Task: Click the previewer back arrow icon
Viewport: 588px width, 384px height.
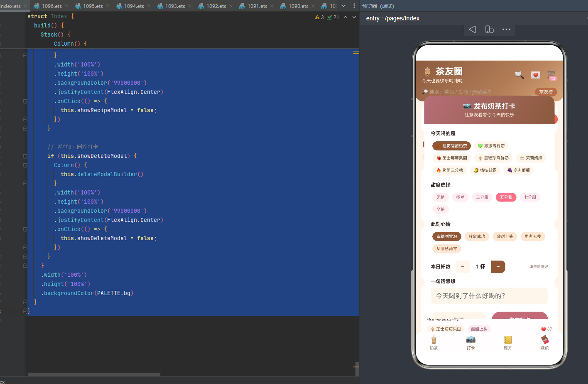Action: (x=472, y=30)
